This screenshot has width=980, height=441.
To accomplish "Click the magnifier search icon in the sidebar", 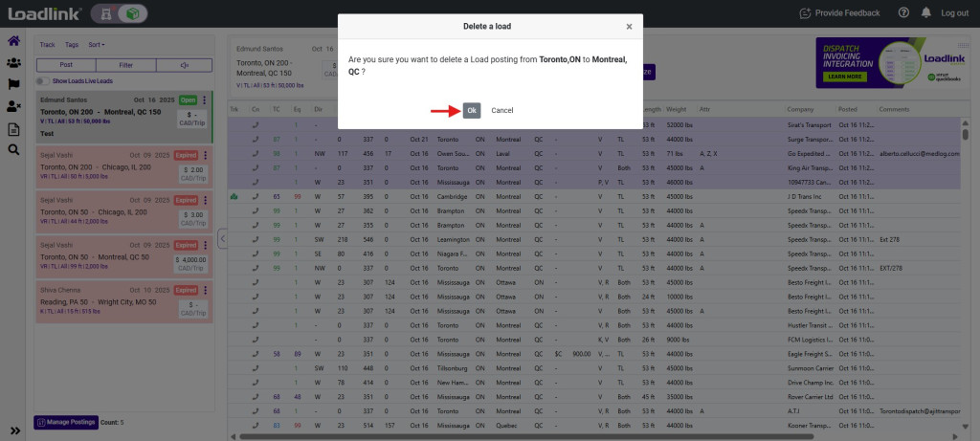I will tap(14, 150).
